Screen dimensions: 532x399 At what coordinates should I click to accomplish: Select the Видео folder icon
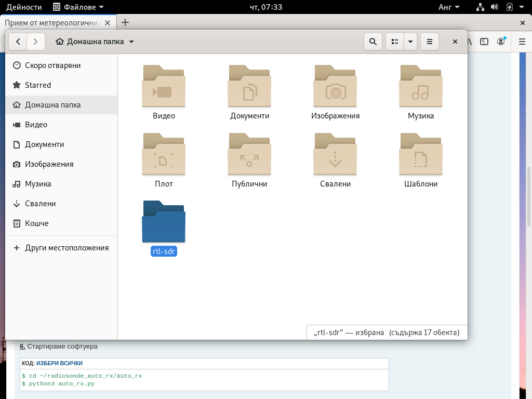click(164, 86)
